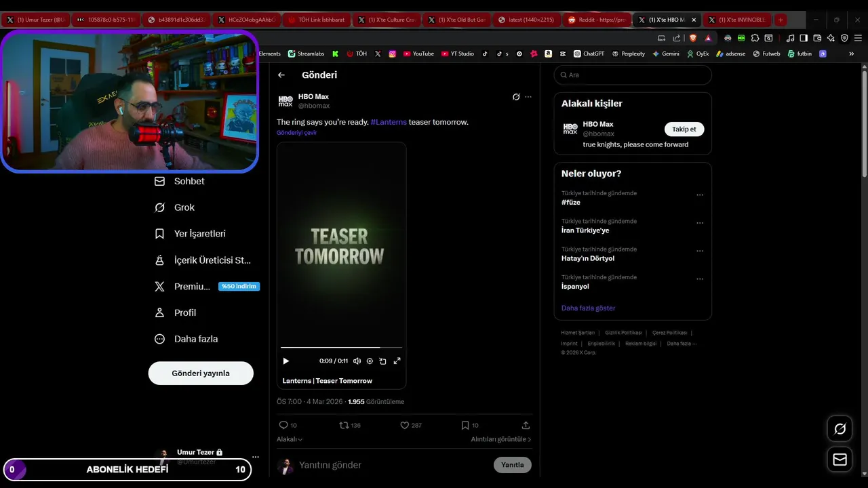Click the #Lanterns hashtag in the post
Viewport: 868px width, 488px height.
tap(389, 122)
